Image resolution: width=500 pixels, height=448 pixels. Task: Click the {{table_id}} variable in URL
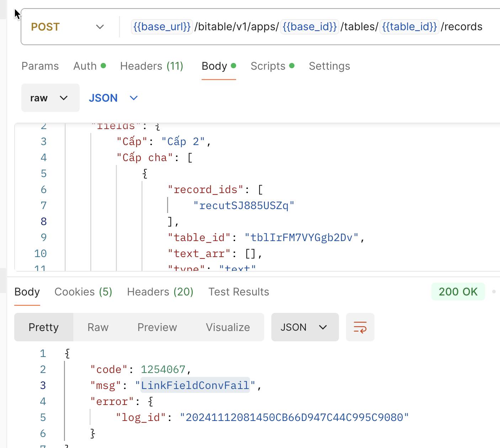(409, 27)
